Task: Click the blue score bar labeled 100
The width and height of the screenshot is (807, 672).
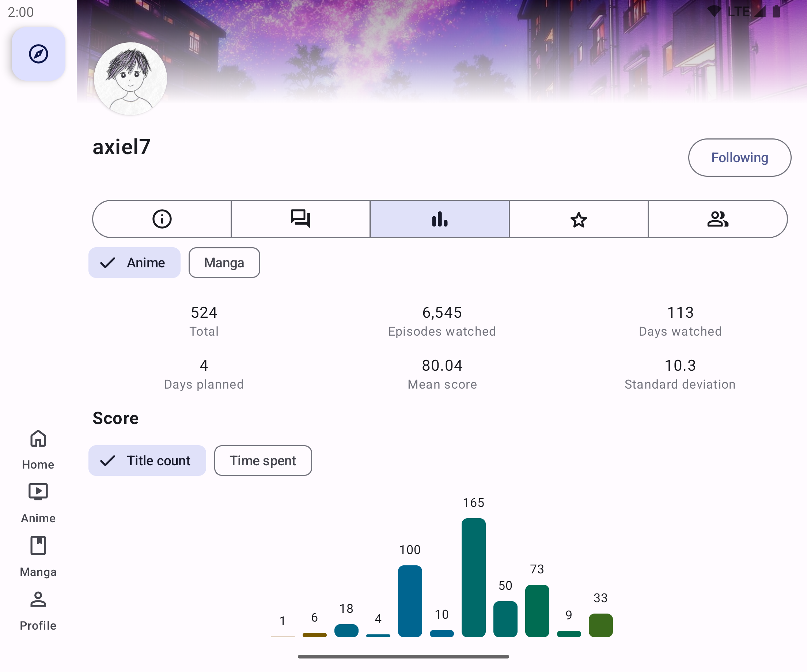Action: tap(410, 601)
